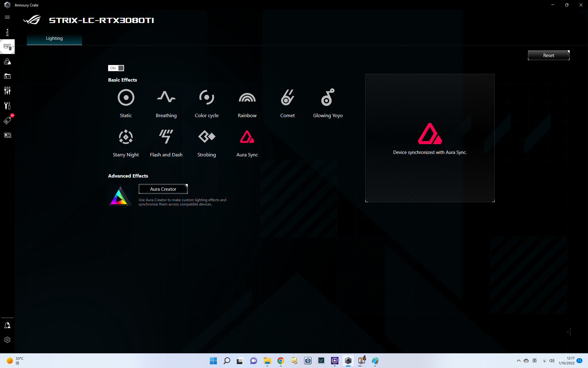Open Aura Sync triangle icon in sidebar
The image size is (588, 368).
[7, 62]
